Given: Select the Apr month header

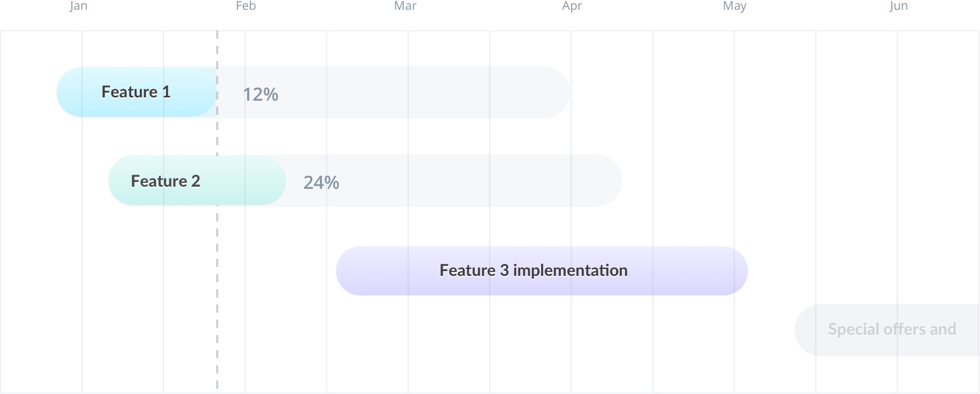Looking at the screenshot, I should 572,6.
